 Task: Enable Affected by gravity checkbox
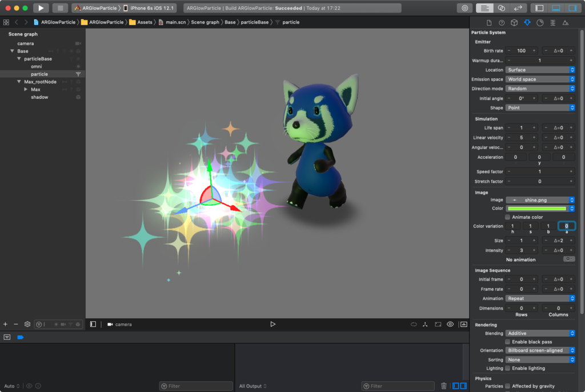point(507,386)
